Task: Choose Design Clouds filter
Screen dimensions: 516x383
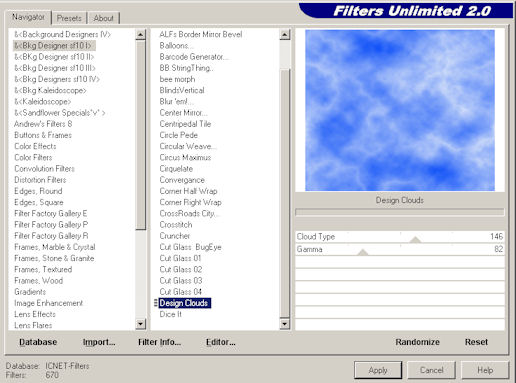Action: (184, 303)
